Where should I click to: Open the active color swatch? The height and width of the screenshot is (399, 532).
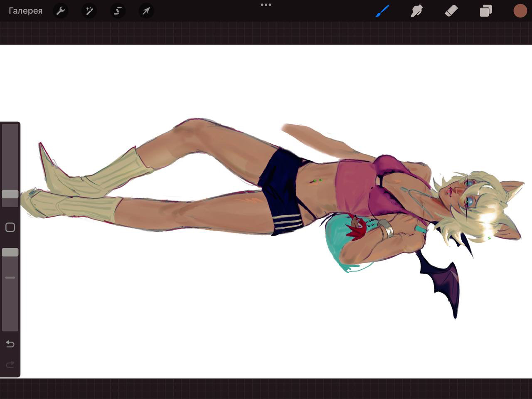click(520, 11)
